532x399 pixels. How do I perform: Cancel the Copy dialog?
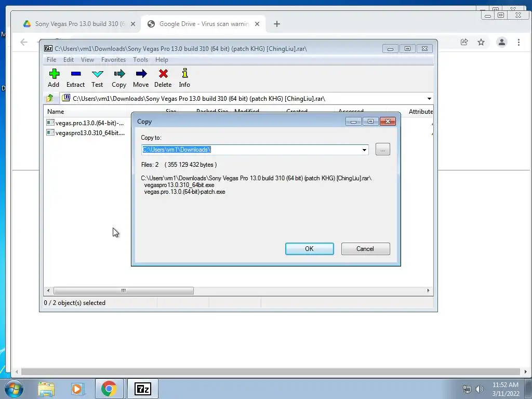click(365, 249)
